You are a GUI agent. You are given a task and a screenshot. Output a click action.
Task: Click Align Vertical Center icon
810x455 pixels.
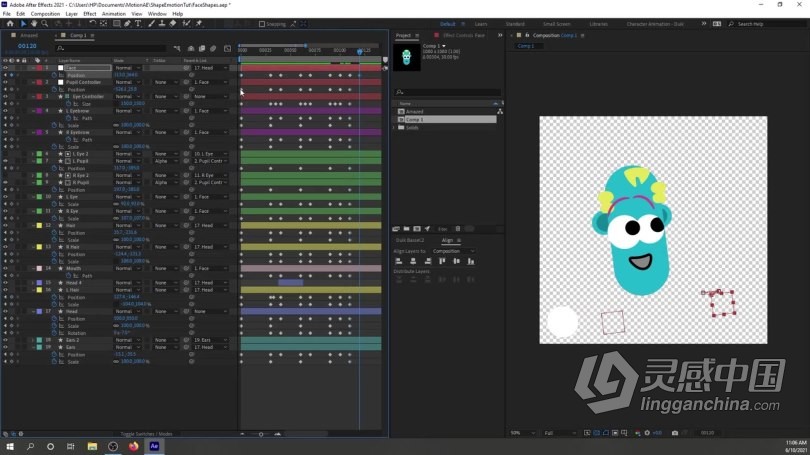pos(456,261)
